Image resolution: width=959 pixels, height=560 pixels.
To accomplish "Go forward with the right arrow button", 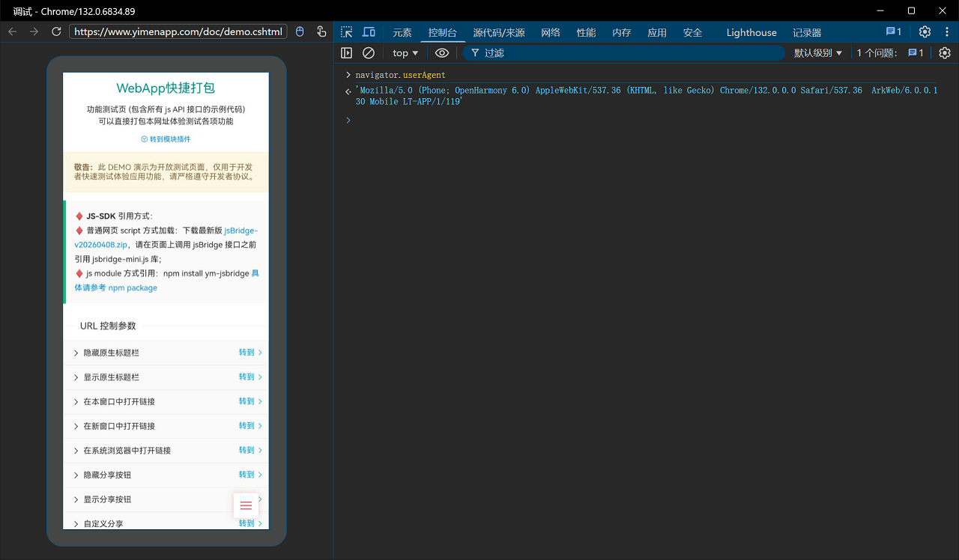I will pos(34,31).
